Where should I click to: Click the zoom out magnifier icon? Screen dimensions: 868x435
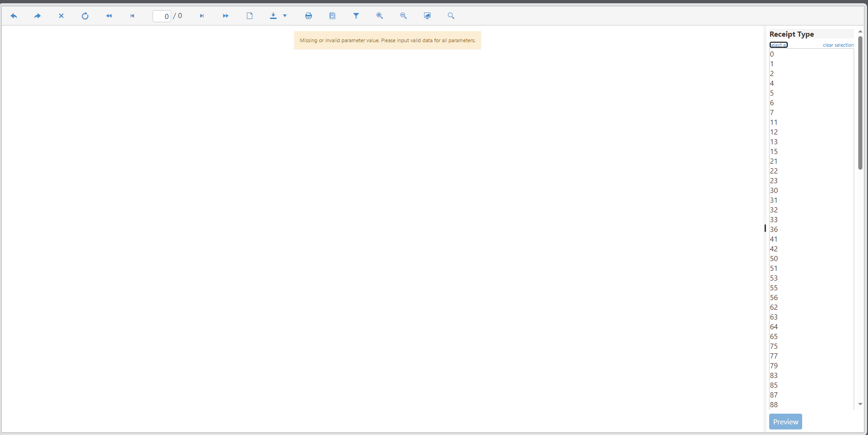pos(403,16)
